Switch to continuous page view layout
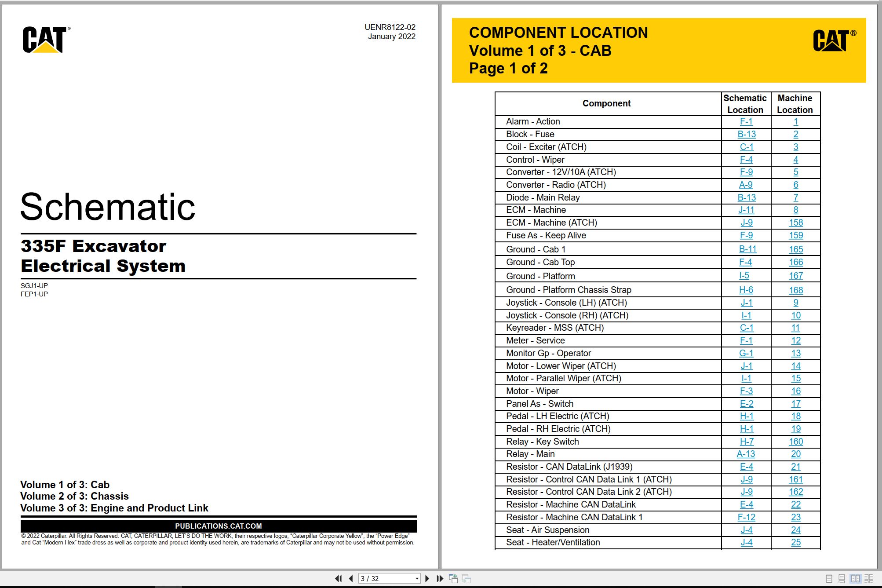Screen dimensions: 882x588 point(842,579)
